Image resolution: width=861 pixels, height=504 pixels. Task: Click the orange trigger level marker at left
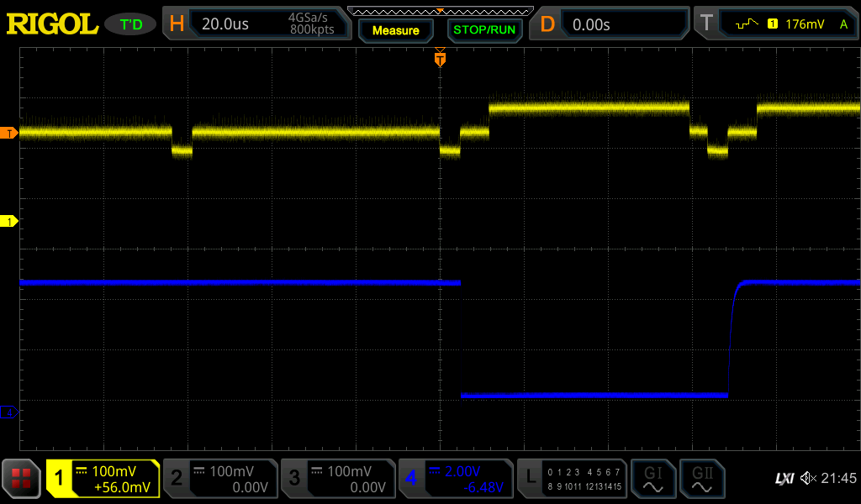click(8, 134)
